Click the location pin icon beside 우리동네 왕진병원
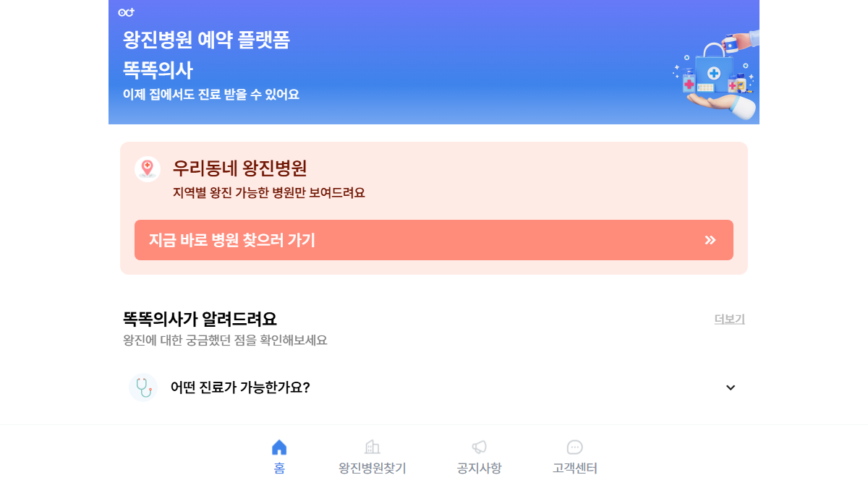The height and width of the screenshot is (488, 868). click(148, 169)
